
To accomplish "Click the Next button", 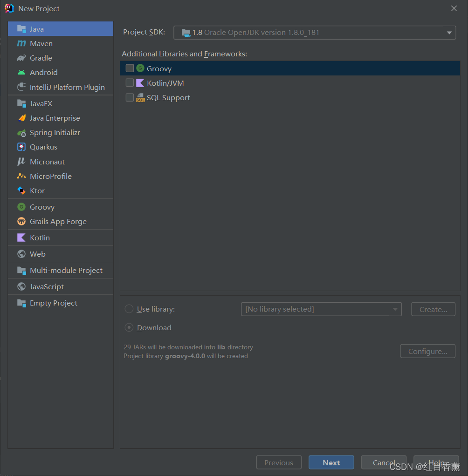I will coord(331,462).
